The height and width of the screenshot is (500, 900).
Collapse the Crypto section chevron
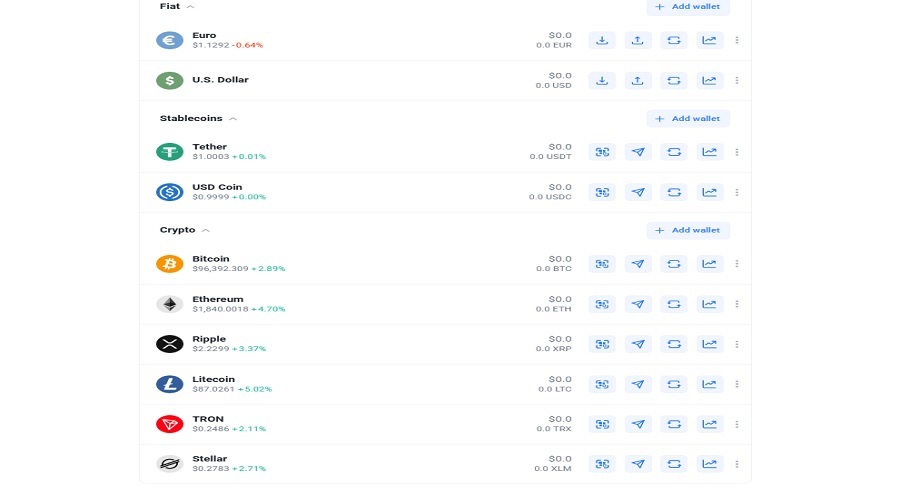coord(205,230)
